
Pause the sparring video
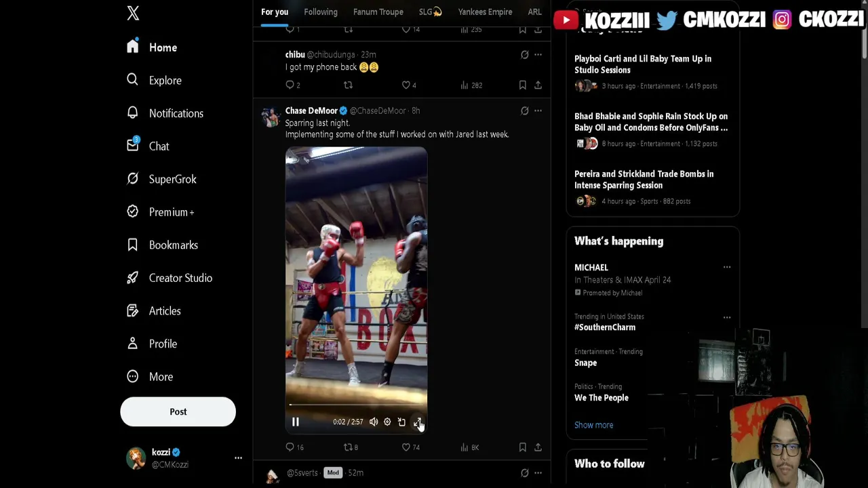[x=296, y=422]
